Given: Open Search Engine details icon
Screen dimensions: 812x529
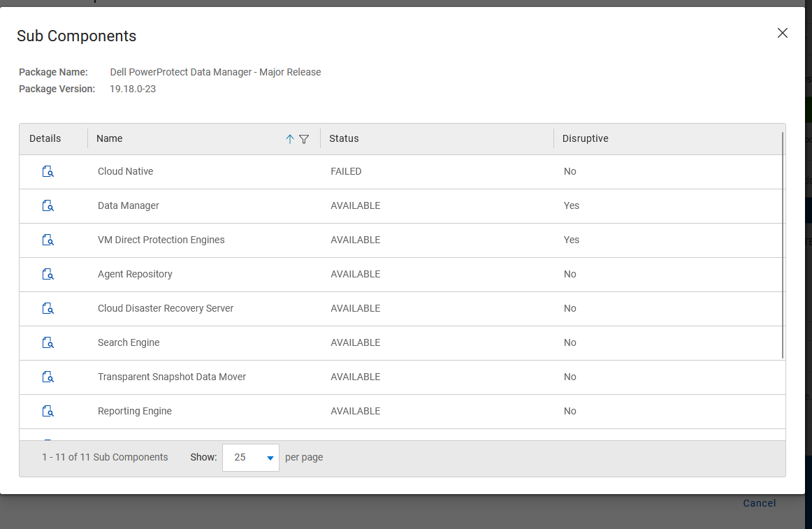Looking at the screenshot, I should [x=48, y=343].
